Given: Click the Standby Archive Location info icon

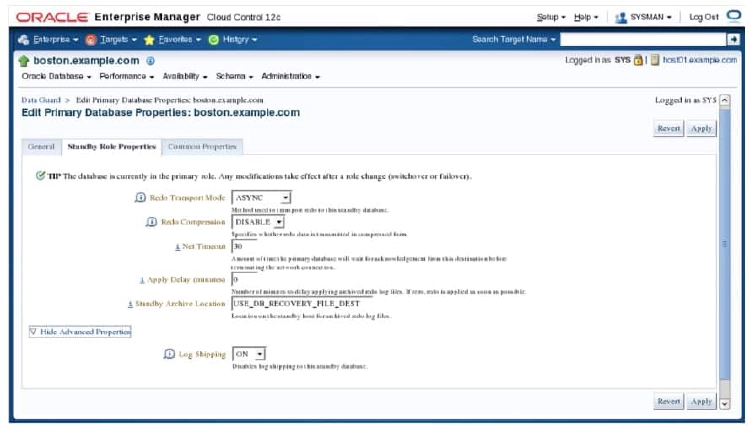Looking at the screenshot, I should [x=131, y=304].
